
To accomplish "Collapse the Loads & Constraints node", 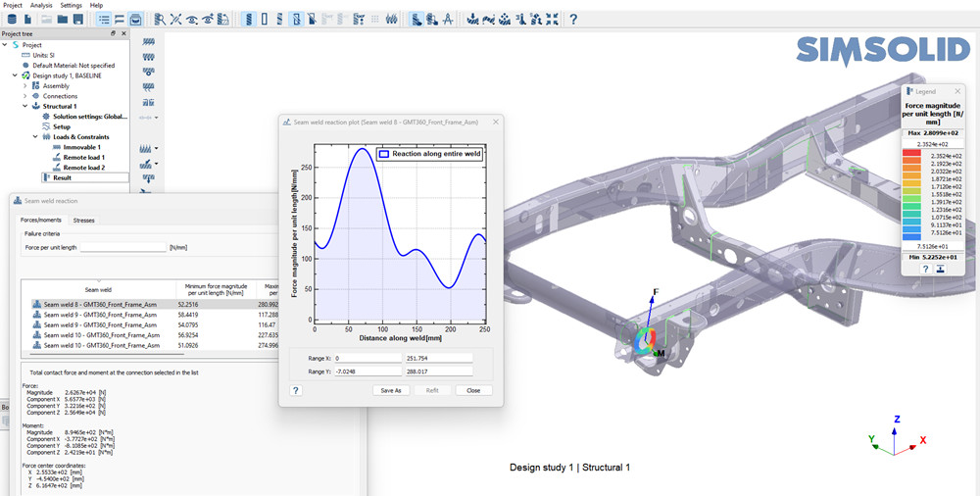I will (35, 137).
